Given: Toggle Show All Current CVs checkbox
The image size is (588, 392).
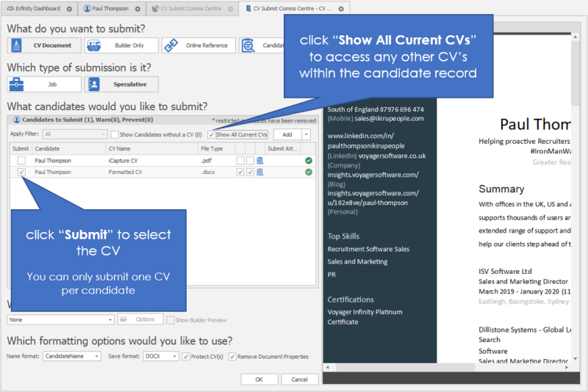Looking at the screenshot, I should pos(212,134).
